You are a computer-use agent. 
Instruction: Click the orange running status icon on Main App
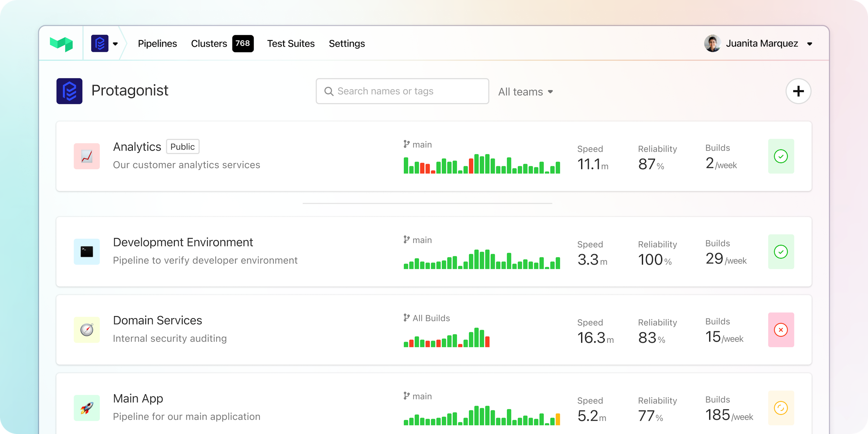coord(781,408)
